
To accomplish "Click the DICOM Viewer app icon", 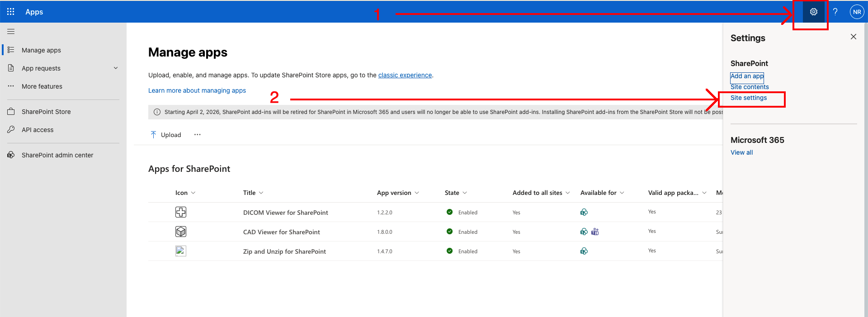I will (x=181, y=212).
